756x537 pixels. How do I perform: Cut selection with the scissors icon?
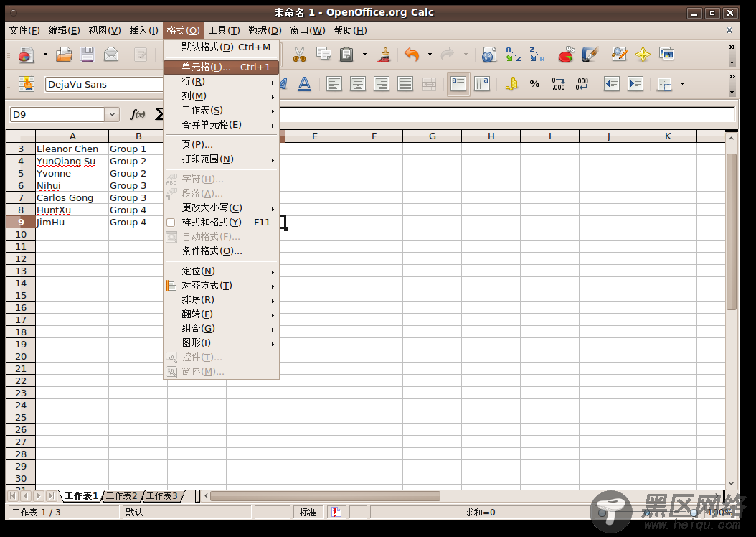point(299,55)
